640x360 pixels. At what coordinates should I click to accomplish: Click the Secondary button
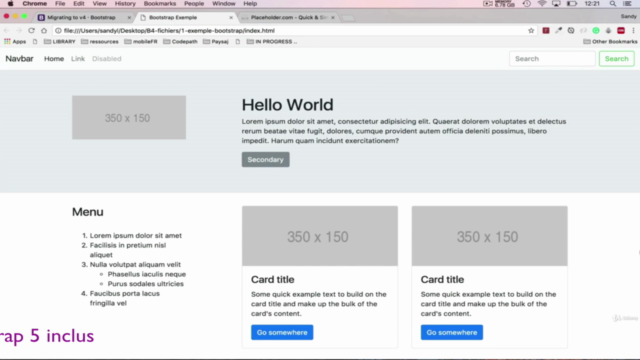tap(266, 160)
